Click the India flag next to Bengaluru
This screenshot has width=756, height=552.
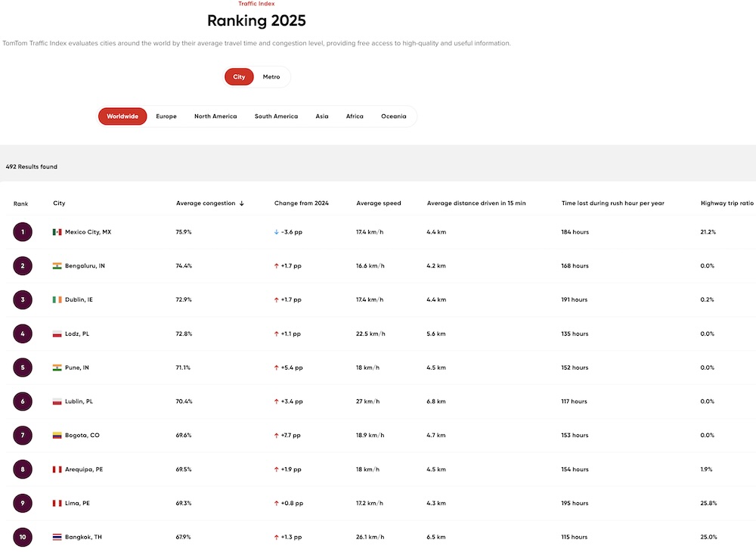(x=57, y=266)
